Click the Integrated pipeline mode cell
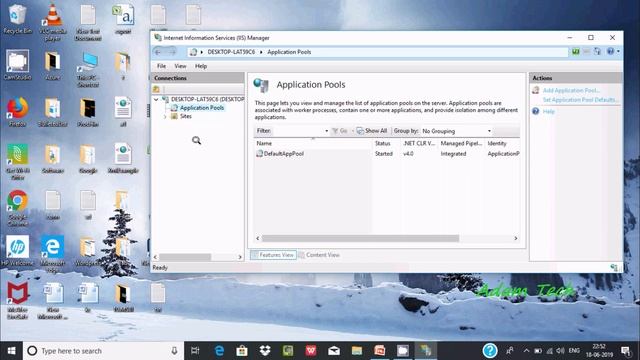 pyautogui.click(x=453, y=154)
